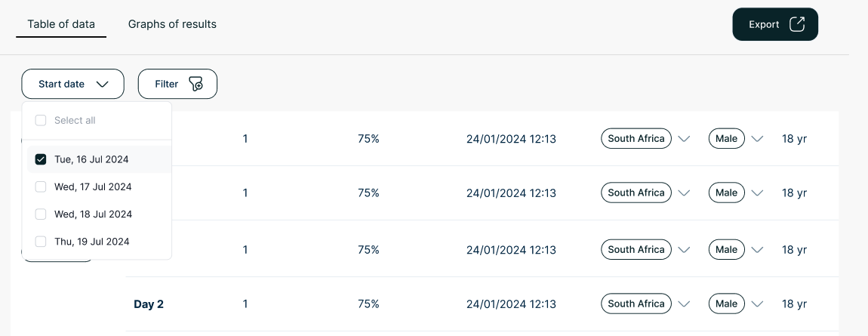868x336 pixels.
Task: Check the Thu, 19 Jul 2024 checkbox
Action: [x=41, y=242]
